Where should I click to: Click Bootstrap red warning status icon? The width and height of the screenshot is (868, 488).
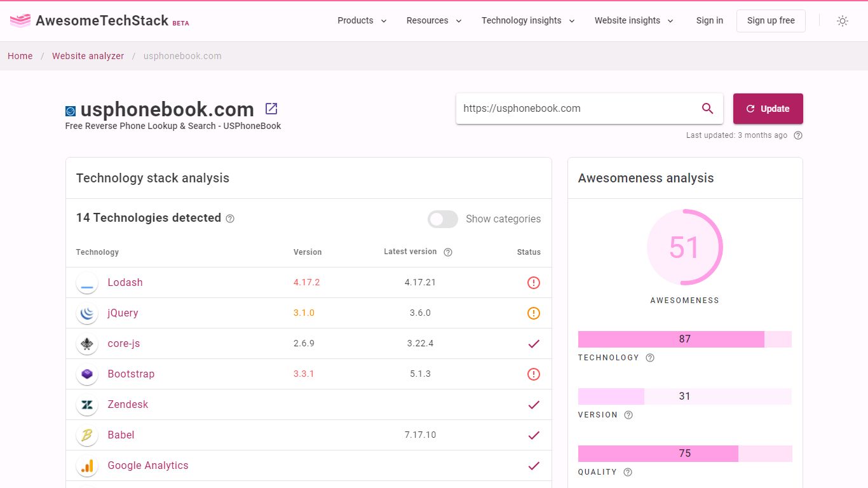534,374
